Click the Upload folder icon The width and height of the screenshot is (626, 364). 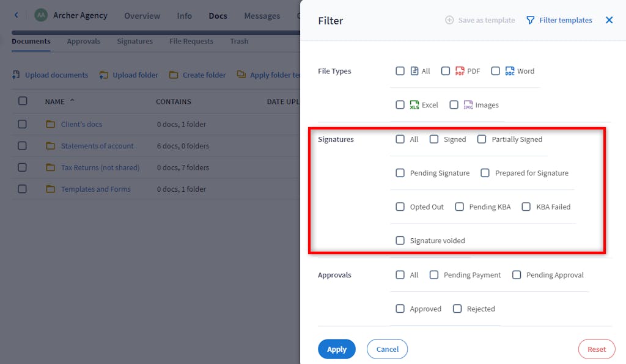click(x=104, y=75)
